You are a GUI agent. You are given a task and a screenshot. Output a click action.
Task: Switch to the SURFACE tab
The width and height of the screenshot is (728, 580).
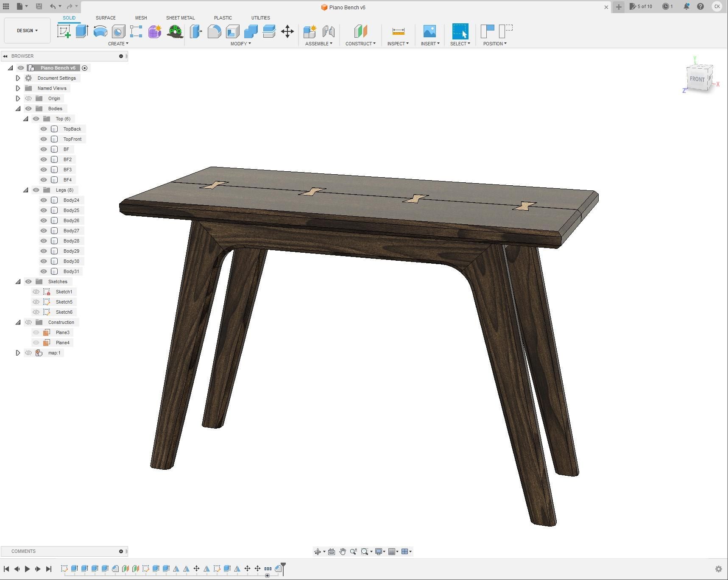105,18
